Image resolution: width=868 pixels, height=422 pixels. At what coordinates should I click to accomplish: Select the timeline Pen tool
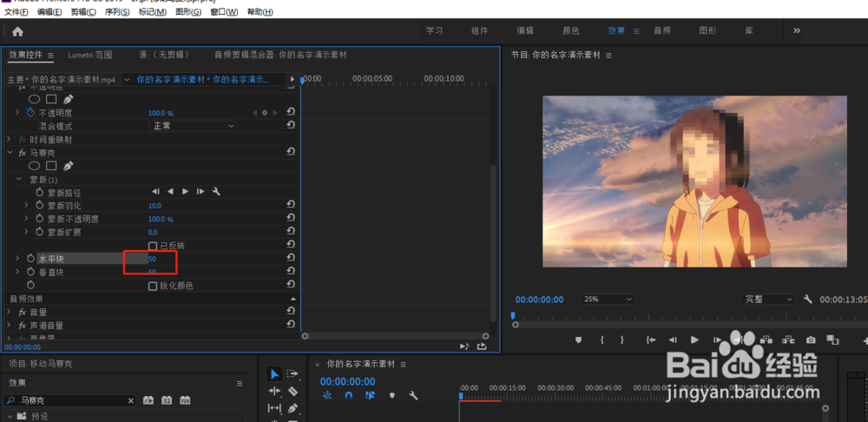tap(293, 408)
